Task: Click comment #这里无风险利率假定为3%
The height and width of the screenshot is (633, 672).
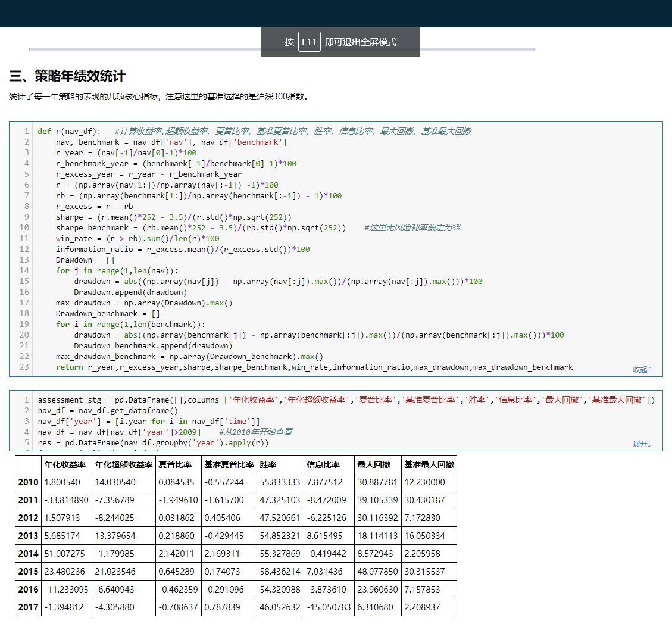Action: pyautogui.click(x=412, y=227)
